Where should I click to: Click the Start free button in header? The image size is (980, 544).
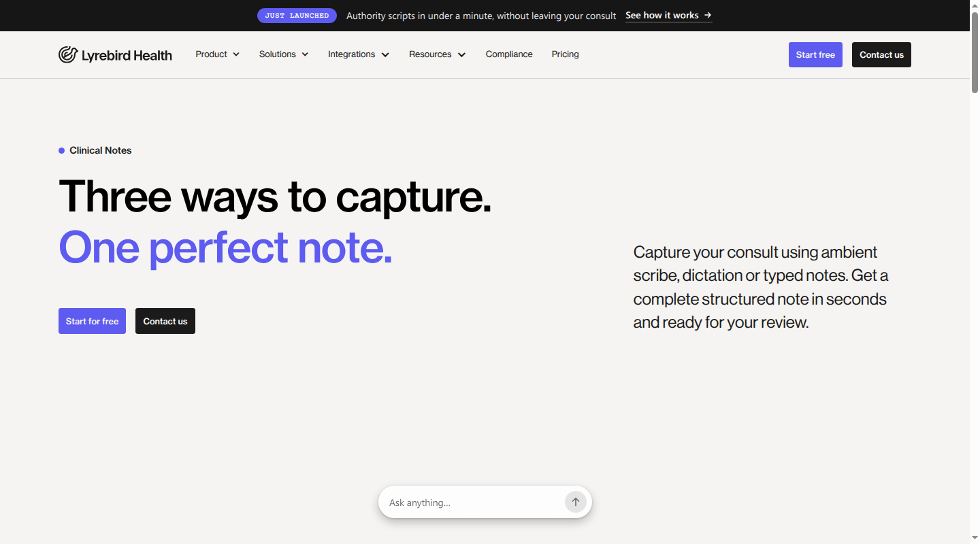coord(815,55)
